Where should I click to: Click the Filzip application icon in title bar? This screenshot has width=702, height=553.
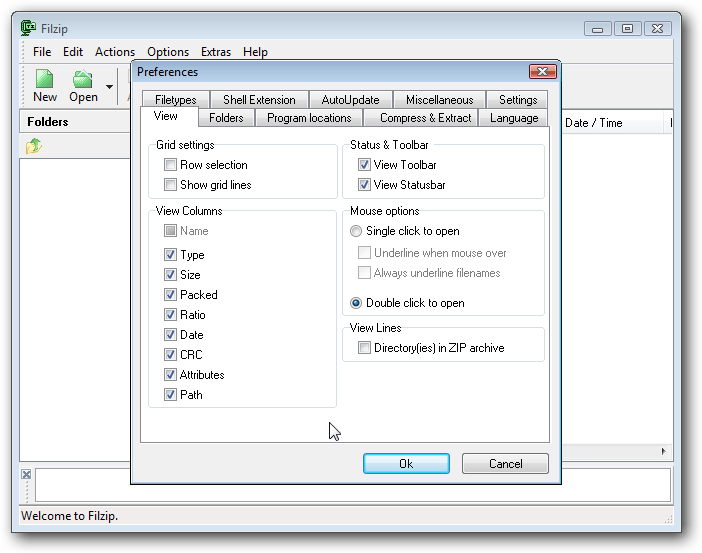click(28, 28)
